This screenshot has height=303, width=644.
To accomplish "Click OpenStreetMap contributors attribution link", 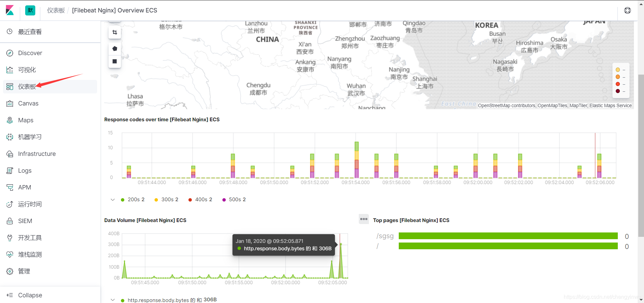I will click(506, 105).
